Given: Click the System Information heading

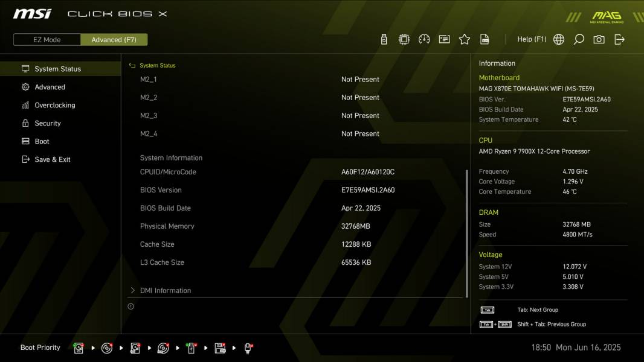Looking at the screenshot, I should coord(171,158).
